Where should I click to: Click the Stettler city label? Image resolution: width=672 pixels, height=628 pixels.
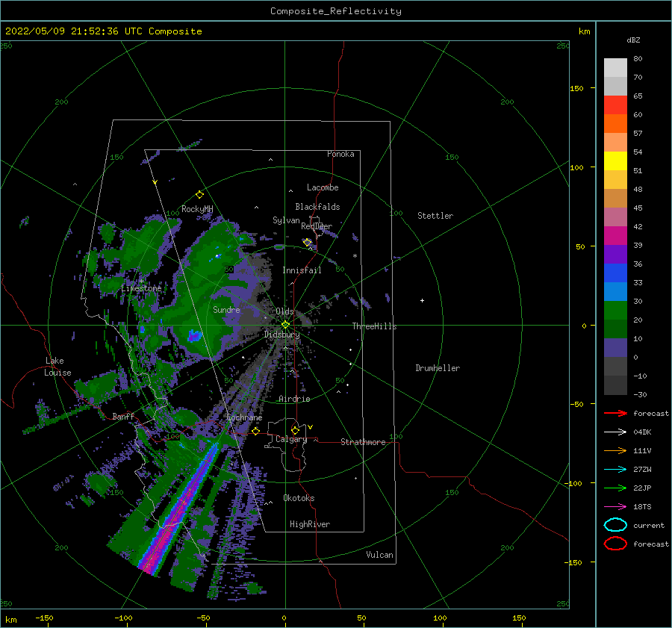point(435,216)
